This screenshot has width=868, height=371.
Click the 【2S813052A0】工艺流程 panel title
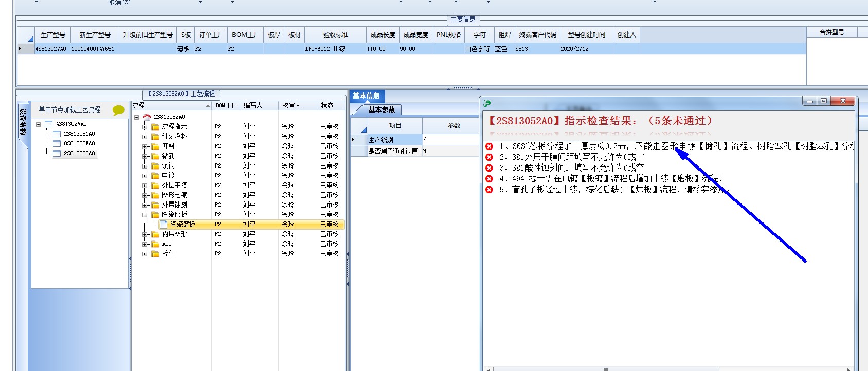(182, 94)
